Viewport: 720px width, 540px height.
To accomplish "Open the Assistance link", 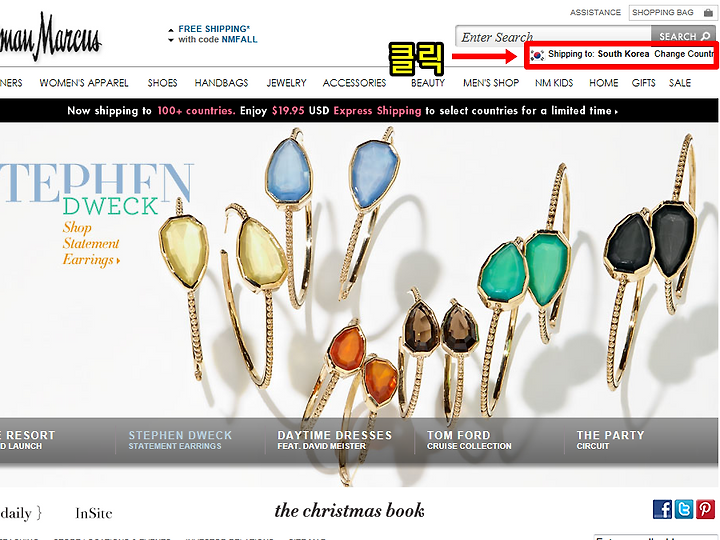I will pos(595,12).
